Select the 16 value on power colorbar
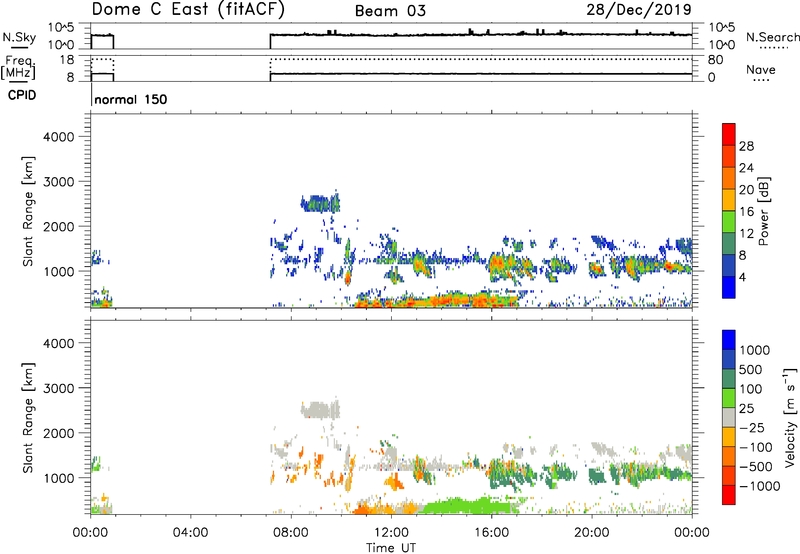 (746, 212)
